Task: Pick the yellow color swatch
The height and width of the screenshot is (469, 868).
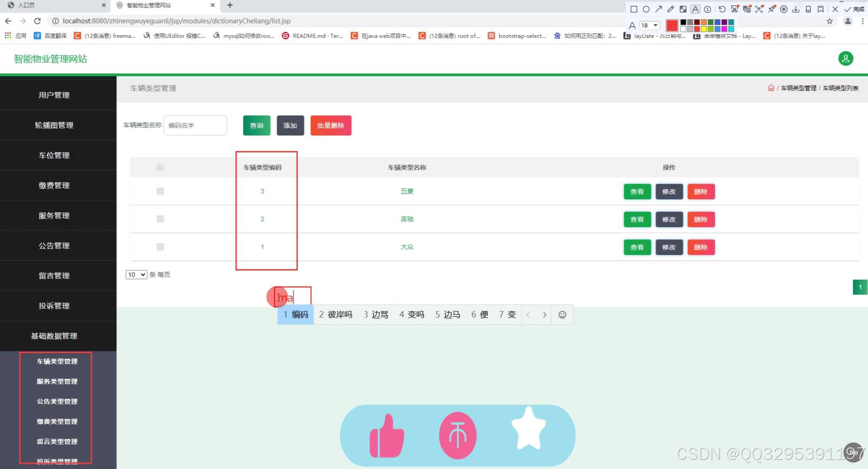Action: pyautogui.click(x=704, y=29)
